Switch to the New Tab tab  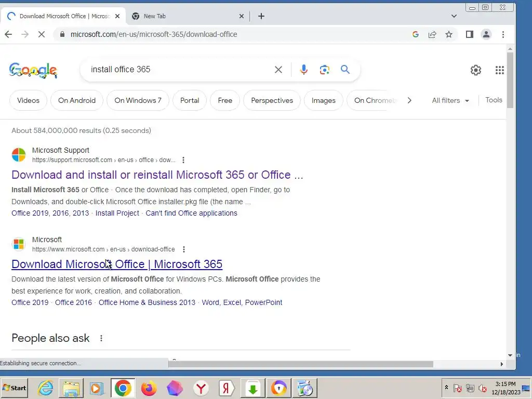click(x=188, y=16)
